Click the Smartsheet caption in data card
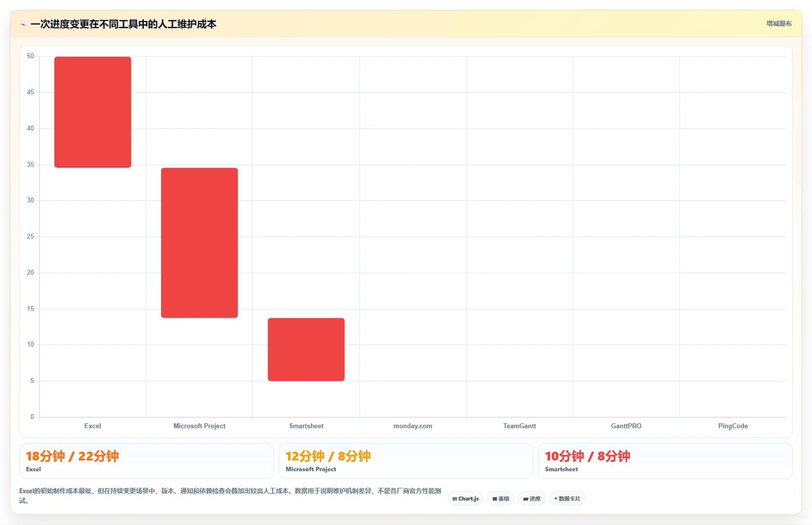 click(x=561, y=469)
